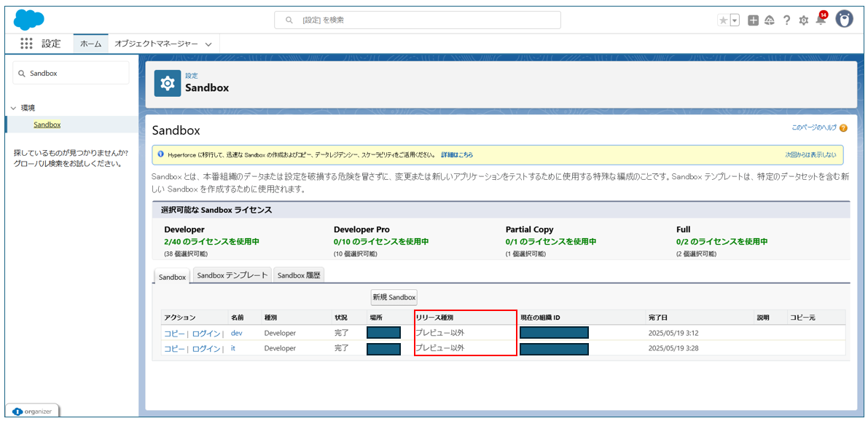Click the コピー元 column header
This screenshot has width=868, height=421.
(x=802, y=318)
